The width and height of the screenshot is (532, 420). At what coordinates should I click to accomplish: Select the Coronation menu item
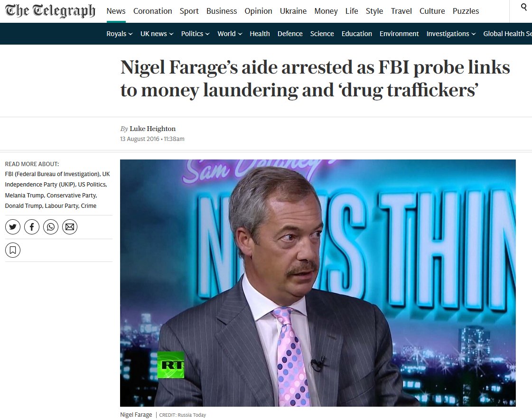point(153,11)
